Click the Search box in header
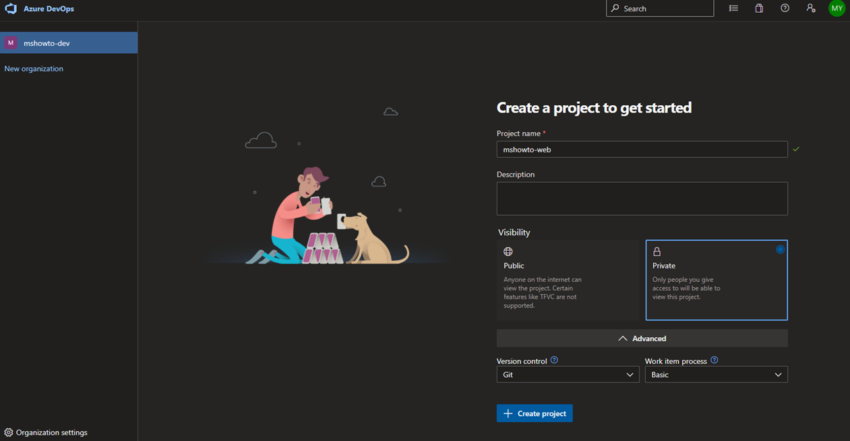Viewport: 850px width, 441px height. [x=660, y=8]
